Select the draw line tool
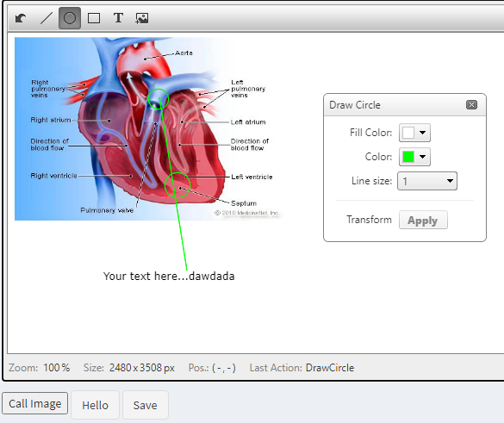This screenshot has height=423, width=504. point(46,18)
